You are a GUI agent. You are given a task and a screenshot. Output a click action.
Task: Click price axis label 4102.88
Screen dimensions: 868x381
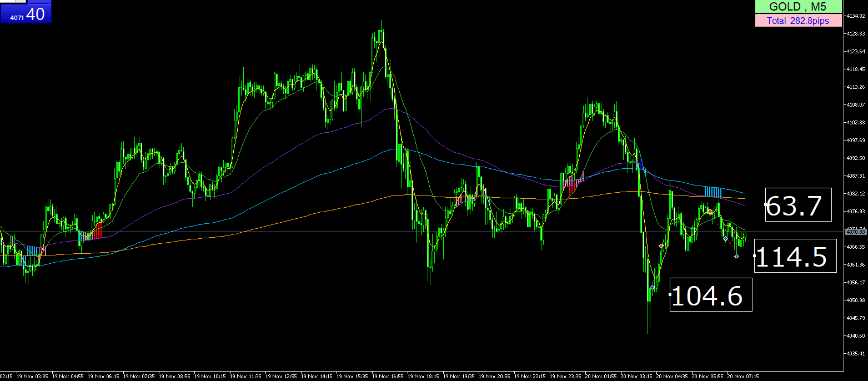point(857,123)
